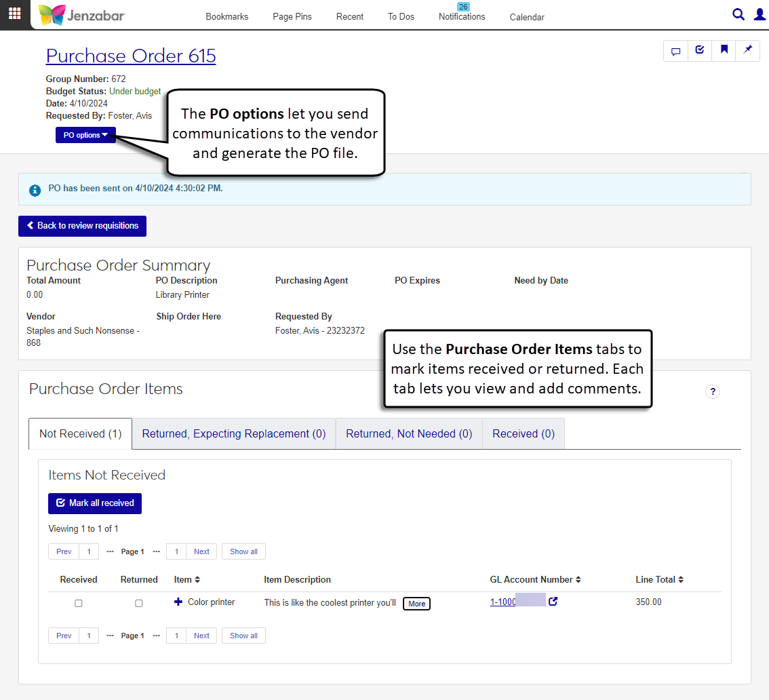
Task: Switch to Returned, Expecting Replacement tab
Action: pos(233,433)
